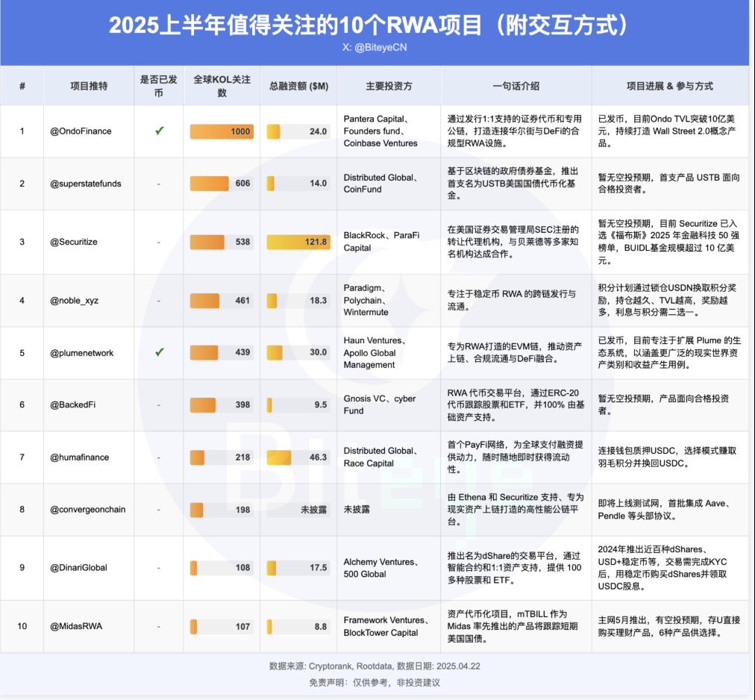Viewport: 755px width, 700px height.
Task: Click the 项目进展 & 参与方式 header
Action: pos(670,87)
